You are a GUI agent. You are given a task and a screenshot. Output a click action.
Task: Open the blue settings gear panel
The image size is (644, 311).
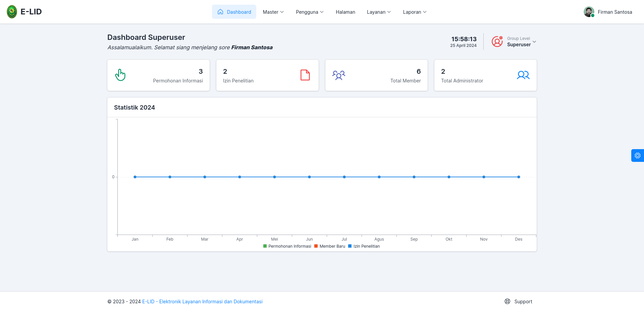click(637, 155)
